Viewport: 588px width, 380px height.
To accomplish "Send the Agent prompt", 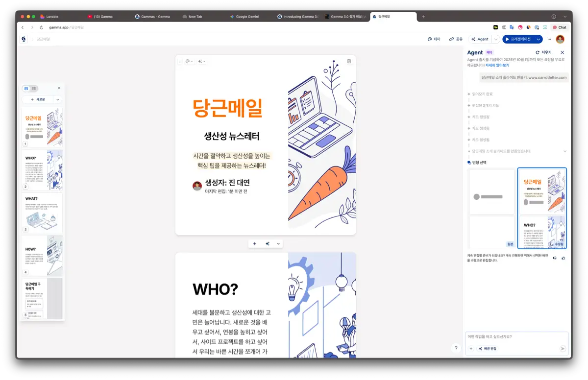I will (563, 348).
